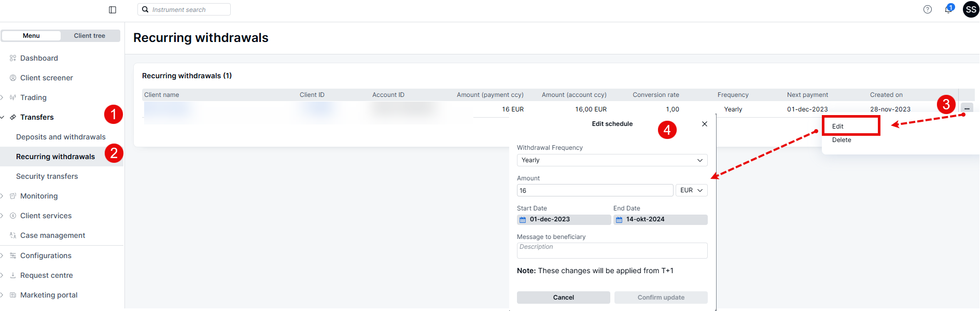Open the EUR currency dropdown
The width and height of the screenshot is (980, 311).
[x=691, y=190]
